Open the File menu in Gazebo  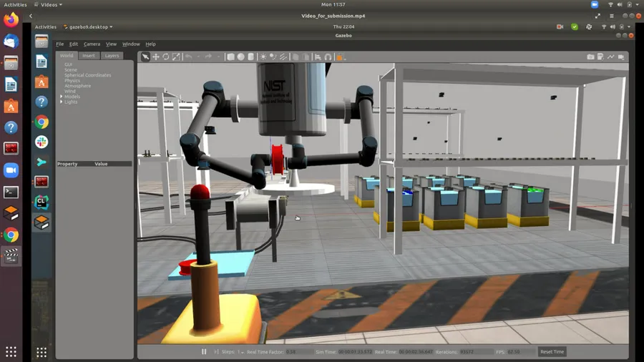(x=60, y=44)
